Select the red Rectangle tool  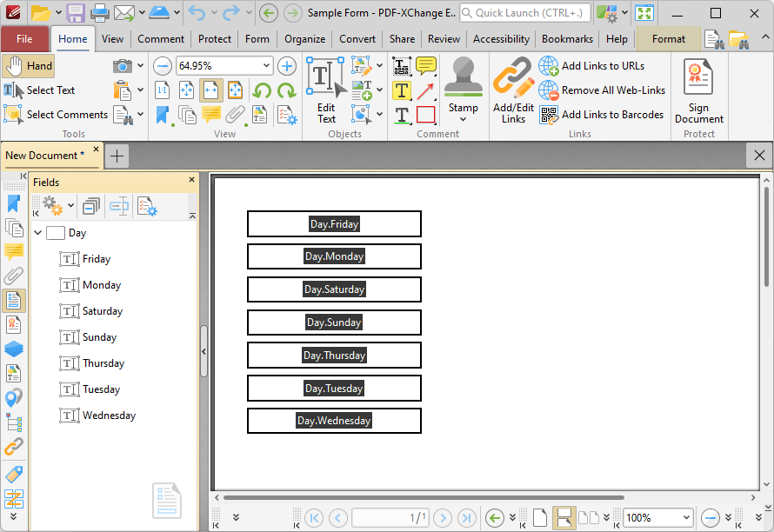click(x=426, y=115)
